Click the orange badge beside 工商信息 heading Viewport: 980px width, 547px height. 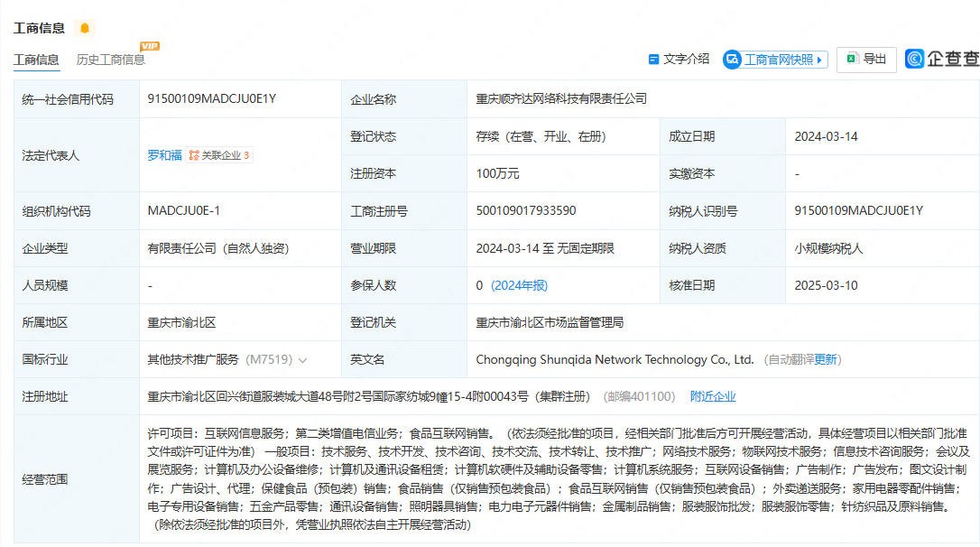click(85, 28)
